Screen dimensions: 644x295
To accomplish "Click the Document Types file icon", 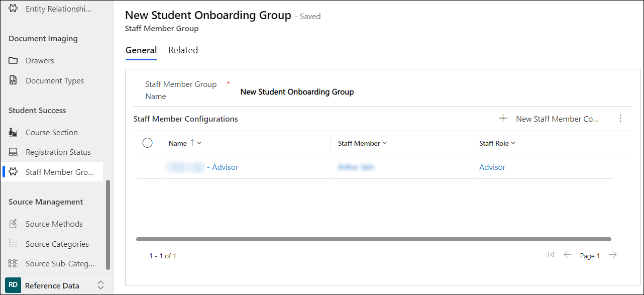I will 14,80.
